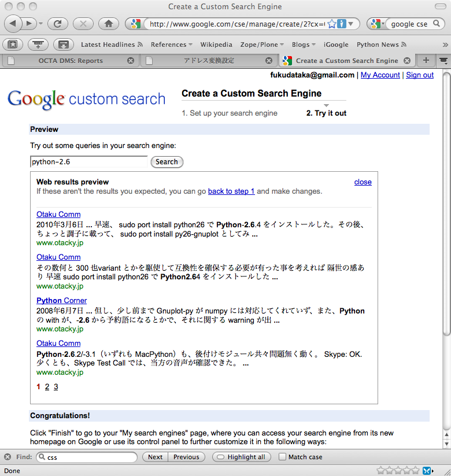
Task: Open the My Account link
Action: click(380, 75)
